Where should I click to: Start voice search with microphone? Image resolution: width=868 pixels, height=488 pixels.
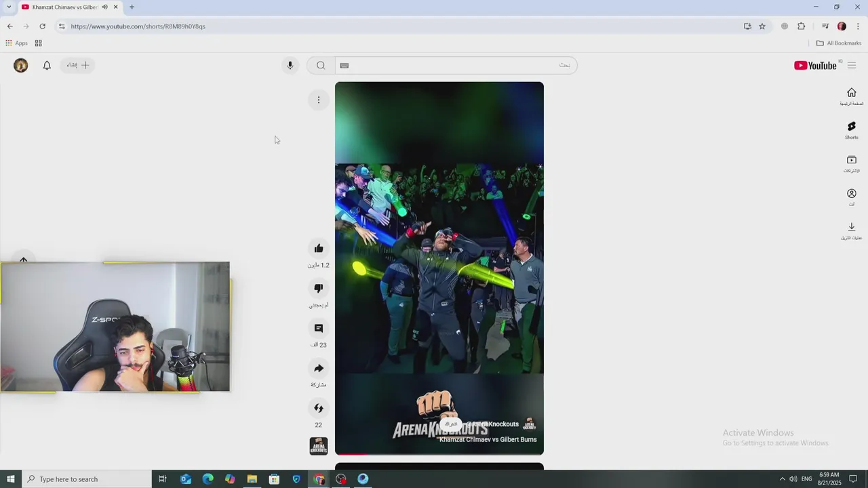[x=290, y=65]
